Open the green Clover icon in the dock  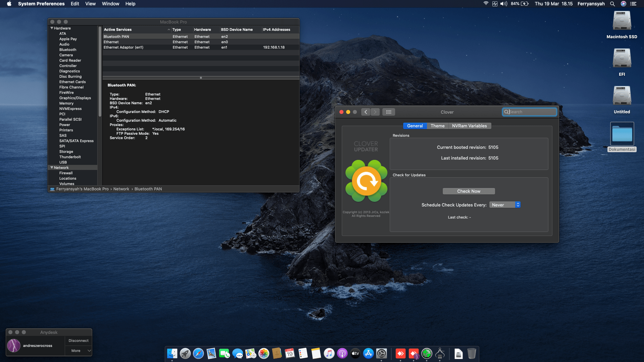pyautogui.click(x=427, y=353)
